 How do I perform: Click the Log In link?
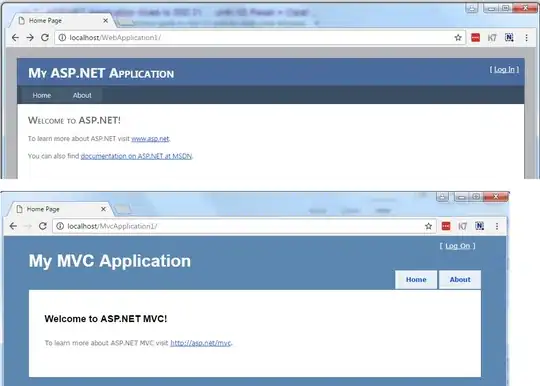504,70
